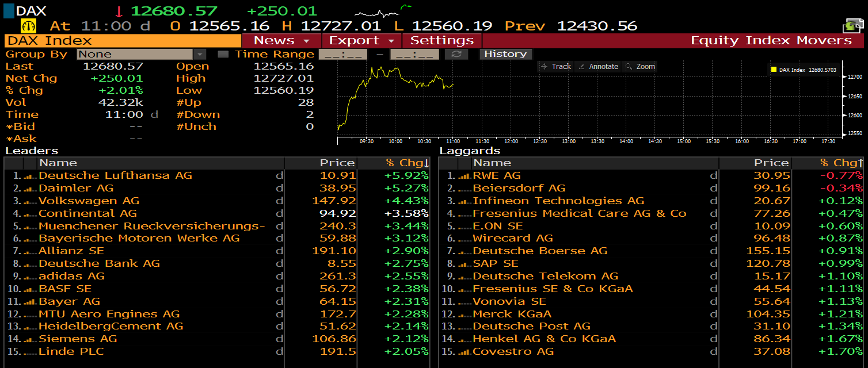The width and height of the screenshot is (868, 368).
Task: Click bar-chart icon for Continental AG row
Action: [30, 214]
